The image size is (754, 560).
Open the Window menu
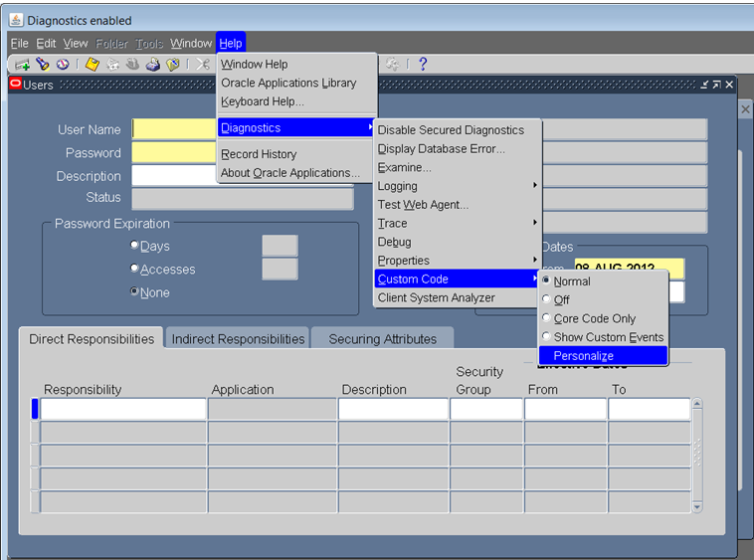click(191, 43)
